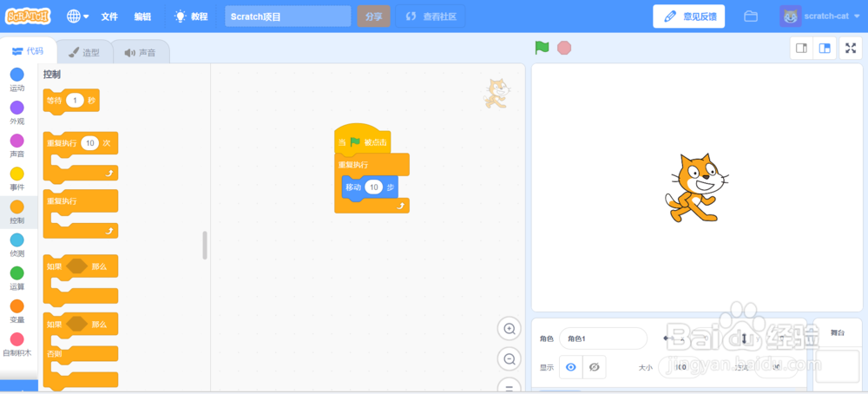Select the 运算 operators category
This screenshot has height=394, width=868.
(x=17, y=279)
